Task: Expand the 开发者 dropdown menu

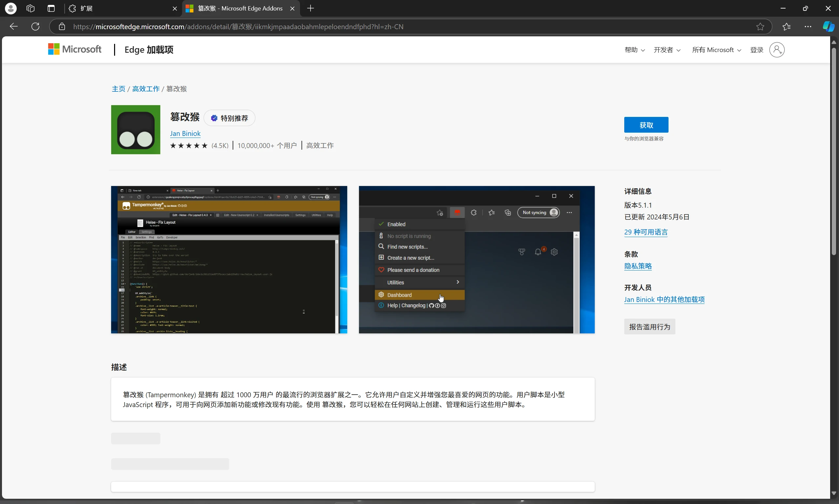Action: click(x=667, y=50)
